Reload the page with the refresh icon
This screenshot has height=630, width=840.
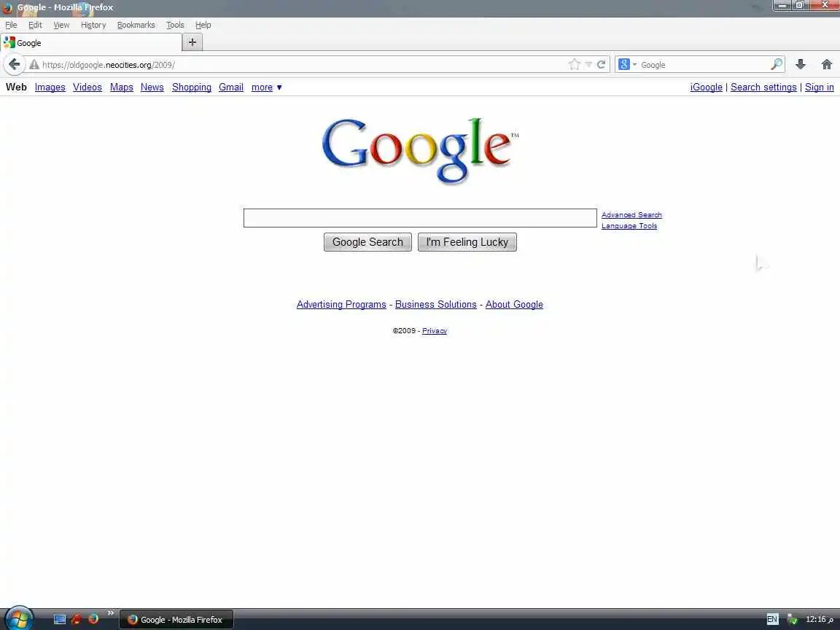tap(601, 65)
